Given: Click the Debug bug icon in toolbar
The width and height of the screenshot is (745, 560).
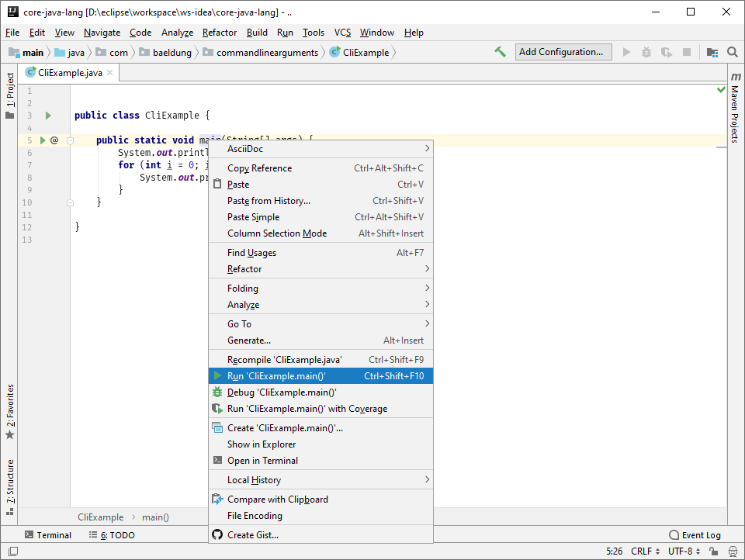Looking at the screenshot, I should pyautogui.click(x=646, y=52).
